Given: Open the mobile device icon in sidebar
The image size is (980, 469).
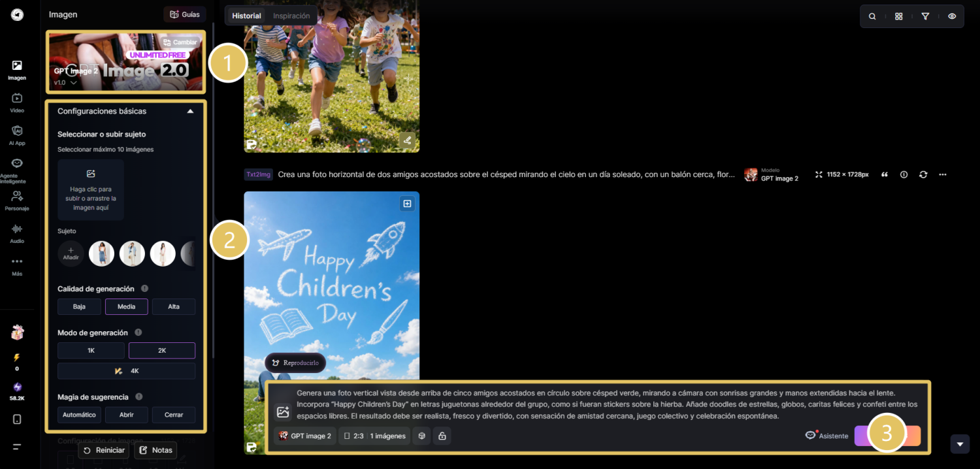Looking at the screenshot, I should [17, 419].
